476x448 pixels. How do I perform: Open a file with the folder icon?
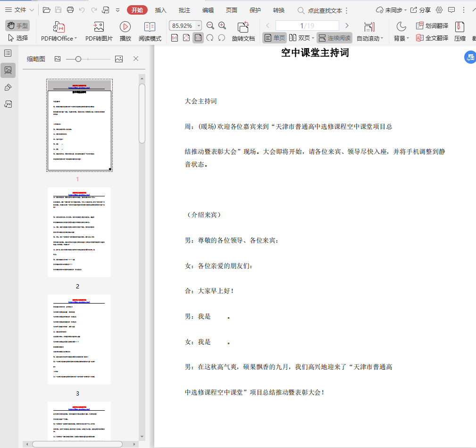point(46,10)
